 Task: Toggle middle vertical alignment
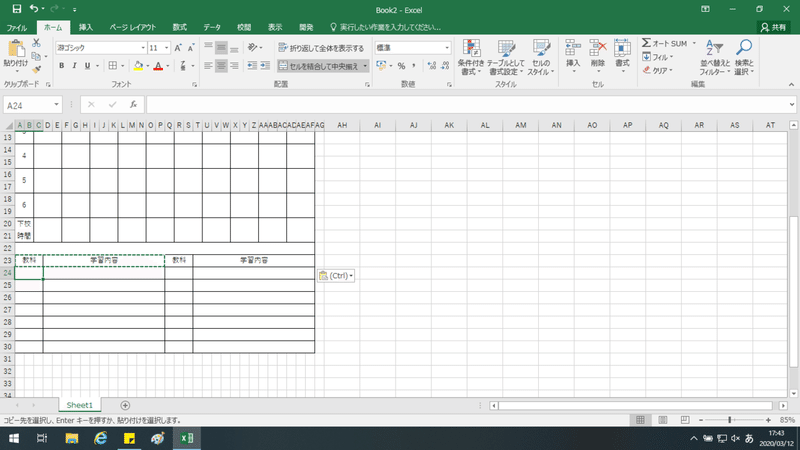click(221, 48)
